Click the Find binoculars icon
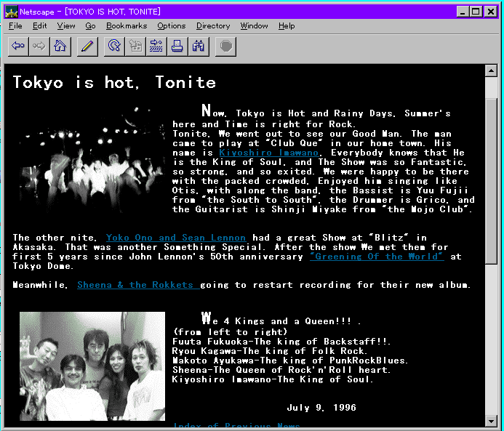This screenshot has height=431, width=504. [199, 47]
